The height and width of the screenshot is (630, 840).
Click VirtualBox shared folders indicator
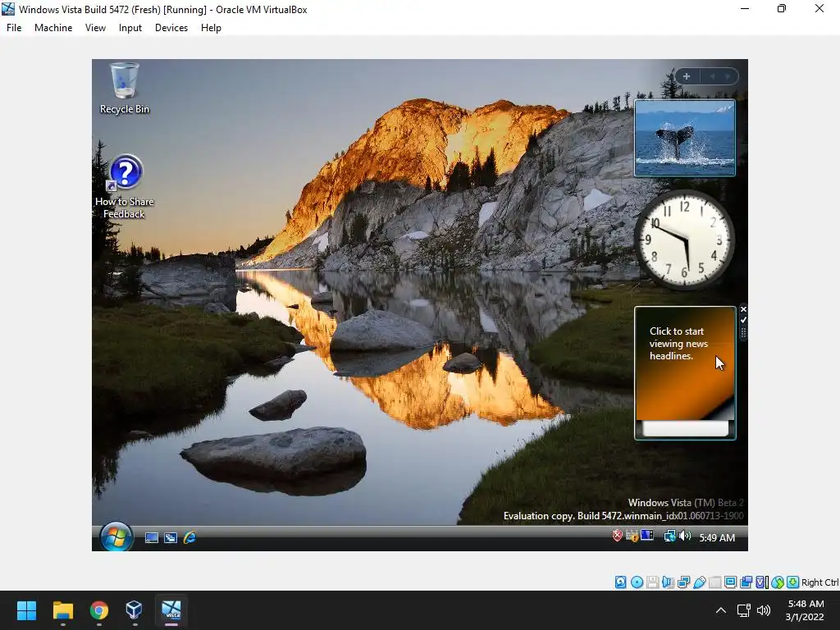pos(714,582)
